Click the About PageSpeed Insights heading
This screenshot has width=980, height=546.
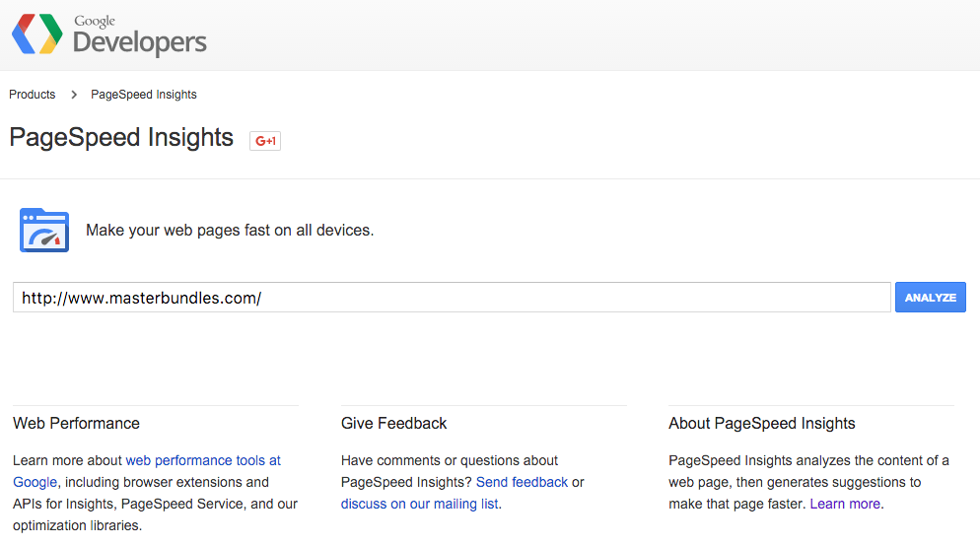[x=762, y=424]
